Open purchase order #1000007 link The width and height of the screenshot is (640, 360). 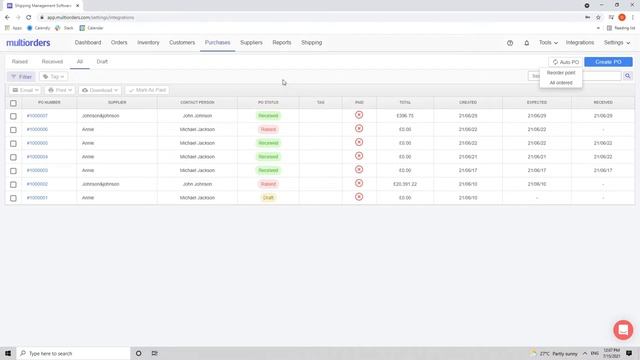37,116
